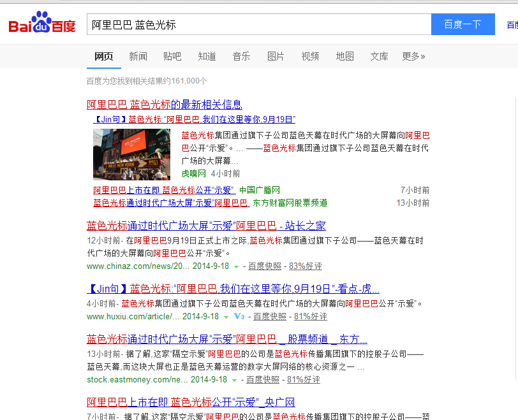
Task: Click the Baidu logo
Action: tap(42, 22)
